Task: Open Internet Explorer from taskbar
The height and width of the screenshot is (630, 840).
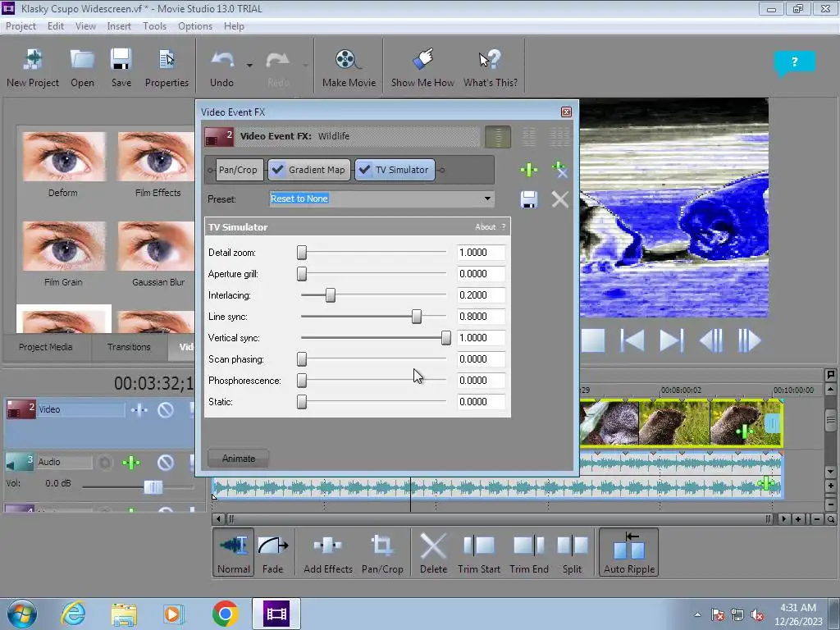Action: [x=73, y=614]
